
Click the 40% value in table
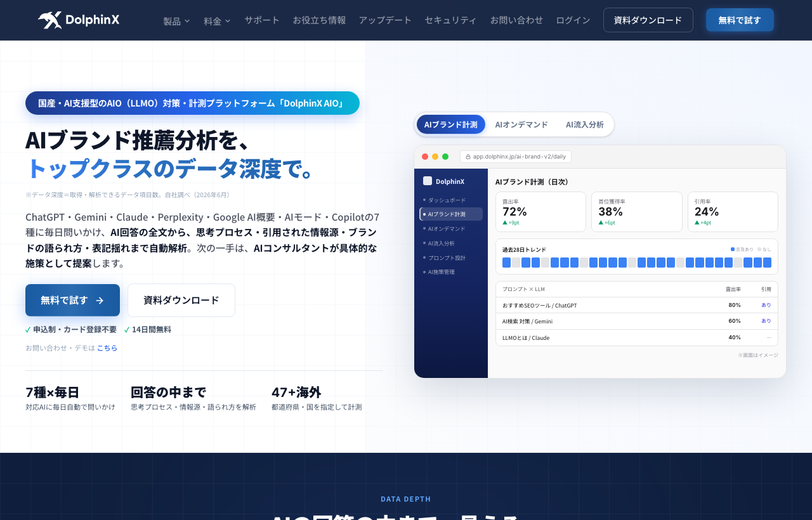click(735, 337)
